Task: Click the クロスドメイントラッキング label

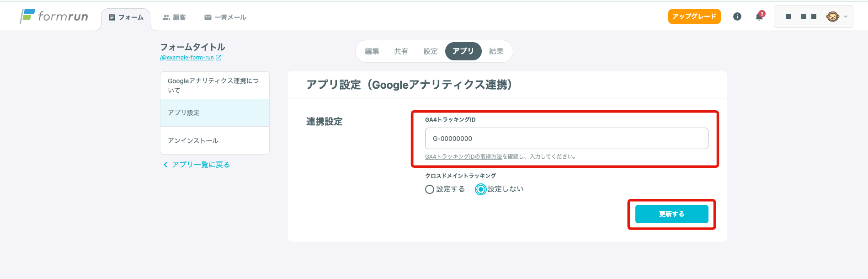Action: tap(461, 176)
